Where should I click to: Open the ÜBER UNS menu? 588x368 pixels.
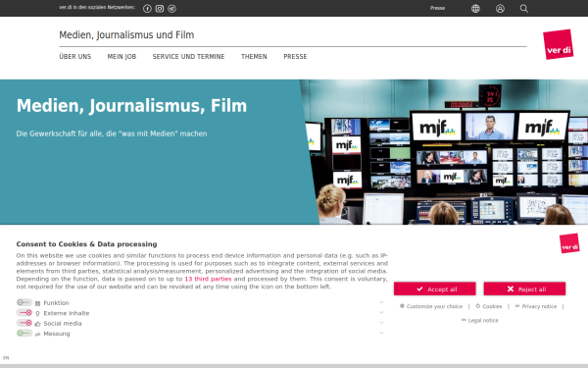[75, 57]
